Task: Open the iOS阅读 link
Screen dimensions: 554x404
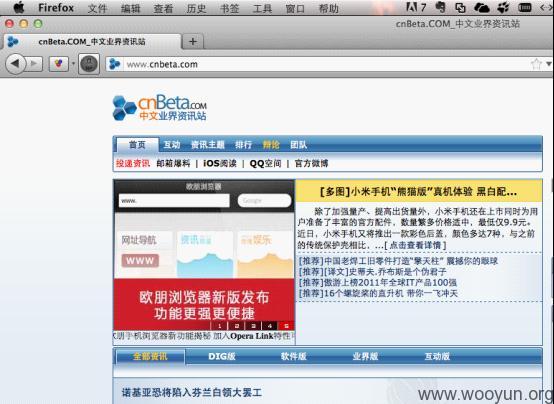Action: click(x=220, y=163)
